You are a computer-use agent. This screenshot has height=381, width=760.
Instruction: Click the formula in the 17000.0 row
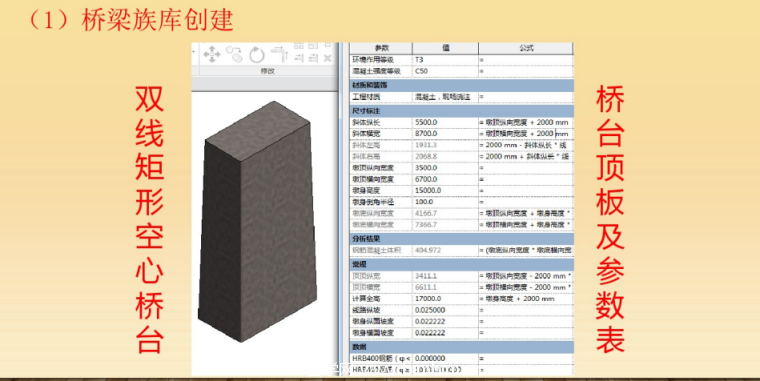pyautogui.click(x=526, y=299)
